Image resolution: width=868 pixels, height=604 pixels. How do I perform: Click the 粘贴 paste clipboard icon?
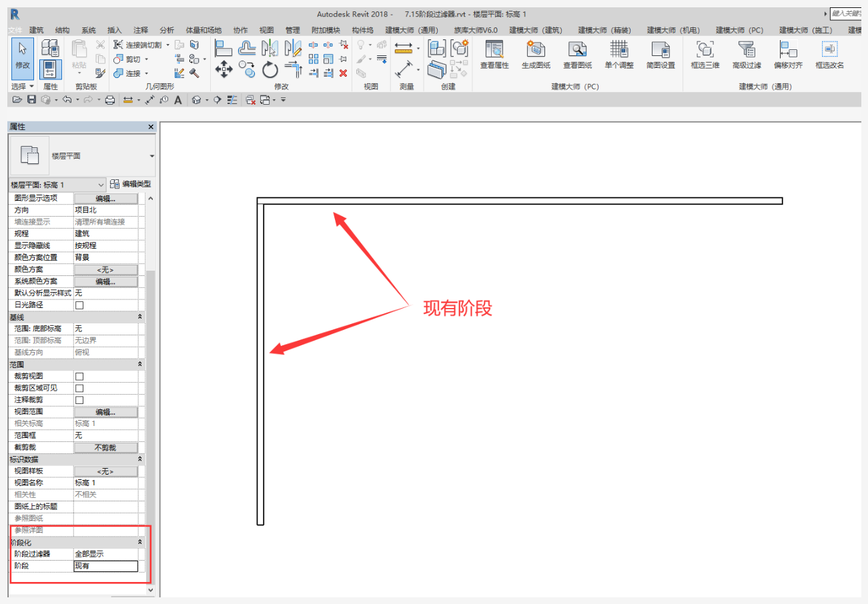pyautogui.click(x=79, y=53)
